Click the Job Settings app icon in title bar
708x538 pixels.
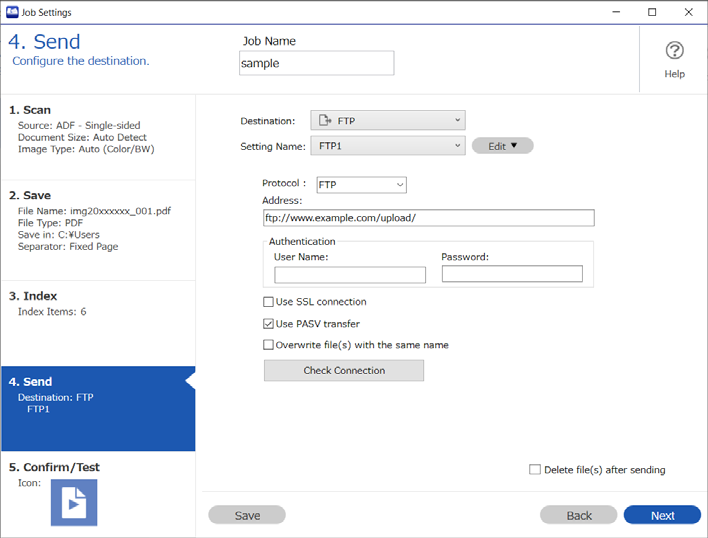[12, 12]
